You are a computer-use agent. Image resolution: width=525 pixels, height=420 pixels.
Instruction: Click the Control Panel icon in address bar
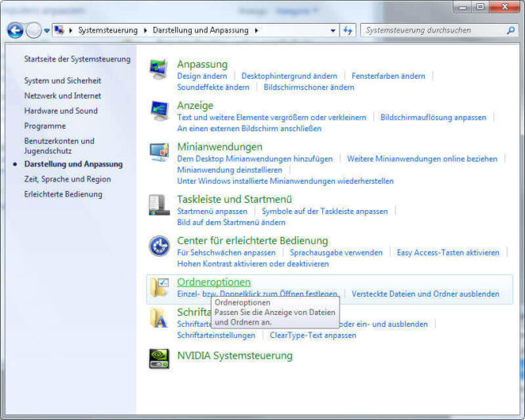60,30
